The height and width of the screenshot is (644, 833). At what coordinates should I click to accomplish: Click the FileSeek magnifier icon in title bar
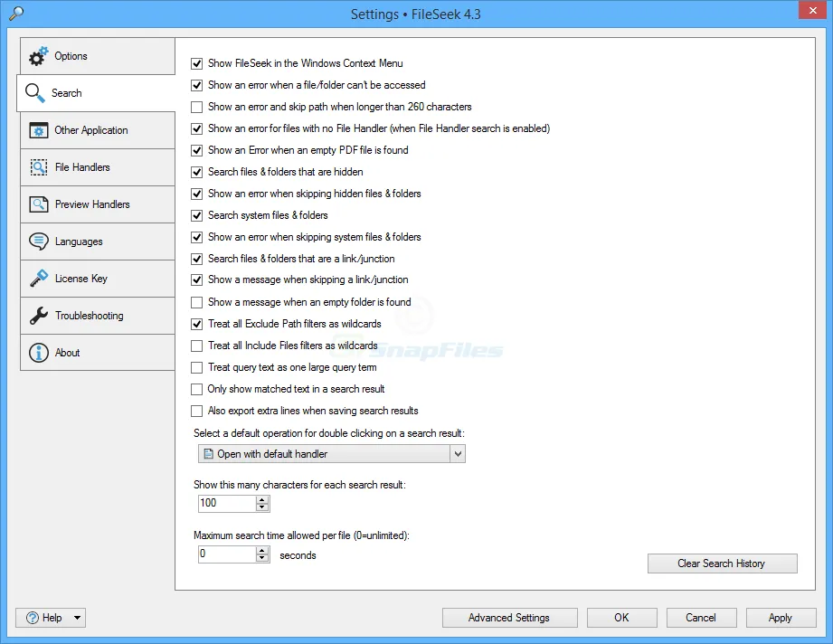coord(16,14)
